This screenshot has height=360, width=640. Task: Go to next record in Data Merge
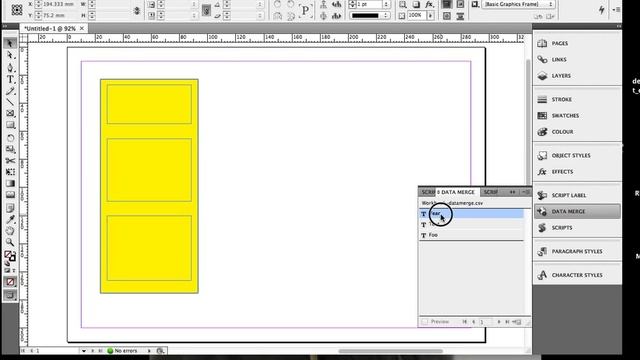(x=499, y=322)
